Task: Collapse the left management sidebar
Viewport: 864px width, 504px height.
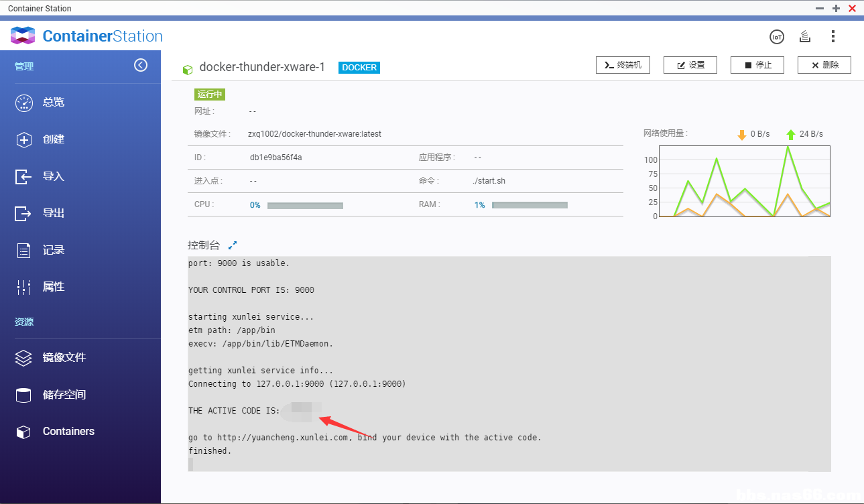Action: (141, 65)
